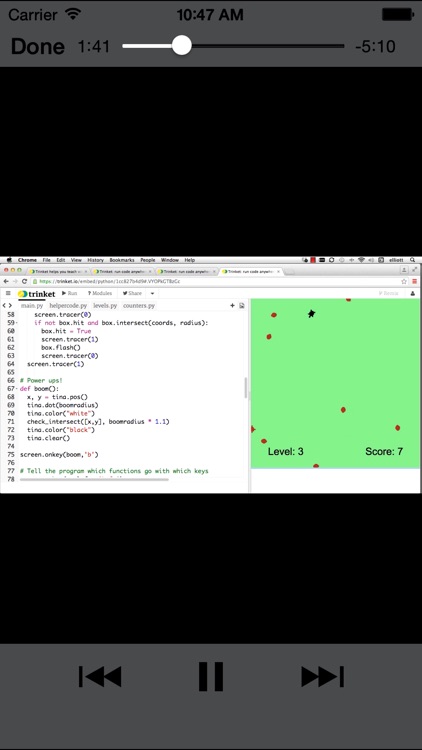Click the "screen.onkey(boom,'b')" code line
This screenshot has height=750, width=422.
pyautogui.click(x=59, y=454)
